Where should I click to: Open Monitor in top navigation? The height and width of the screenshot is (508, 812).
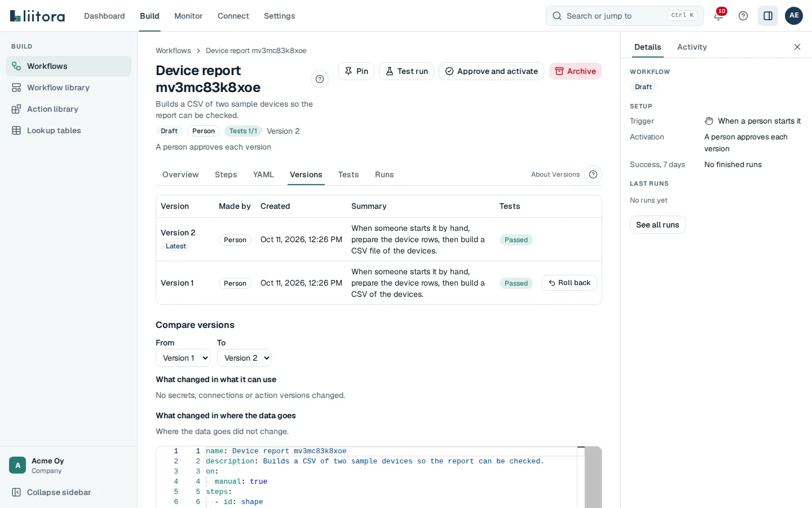click(x=188, y=16)
